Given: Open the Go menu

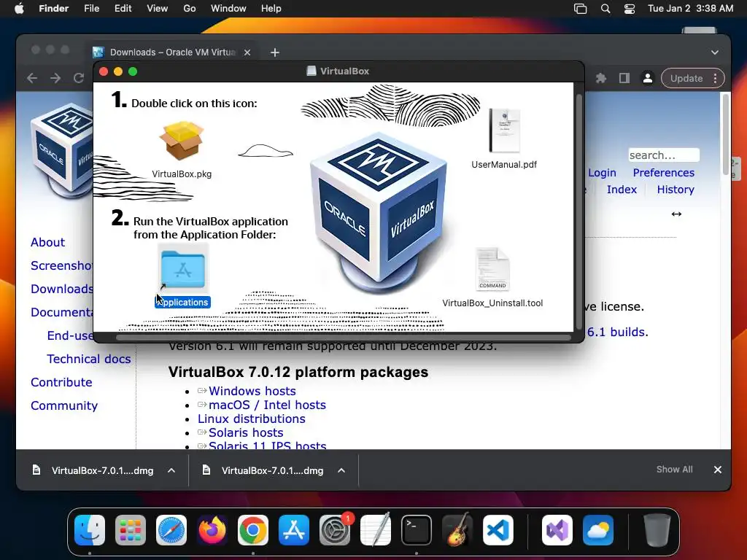Looking at the screenshot, I should click(190, 9).
